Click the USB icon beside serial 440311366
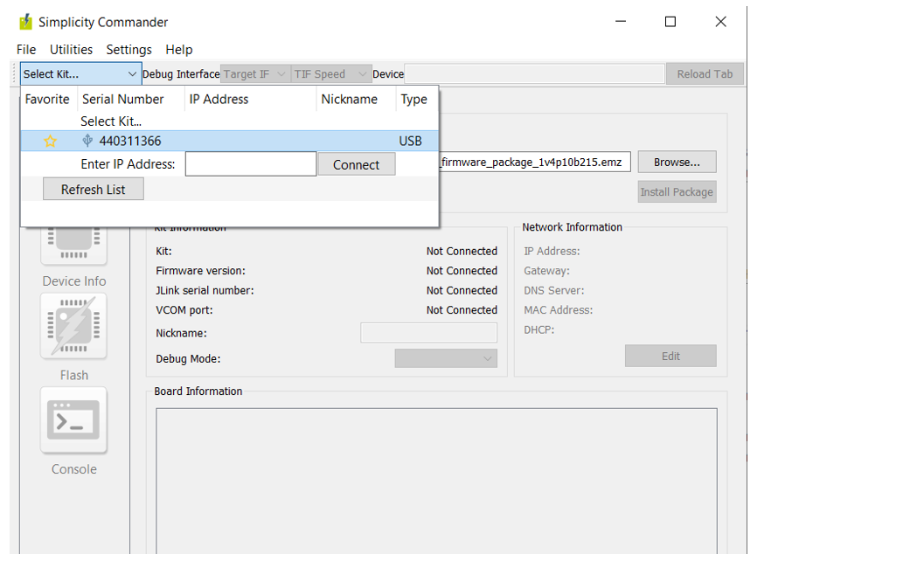This screenshot has width=924, height=561. (x=87, y=141)
